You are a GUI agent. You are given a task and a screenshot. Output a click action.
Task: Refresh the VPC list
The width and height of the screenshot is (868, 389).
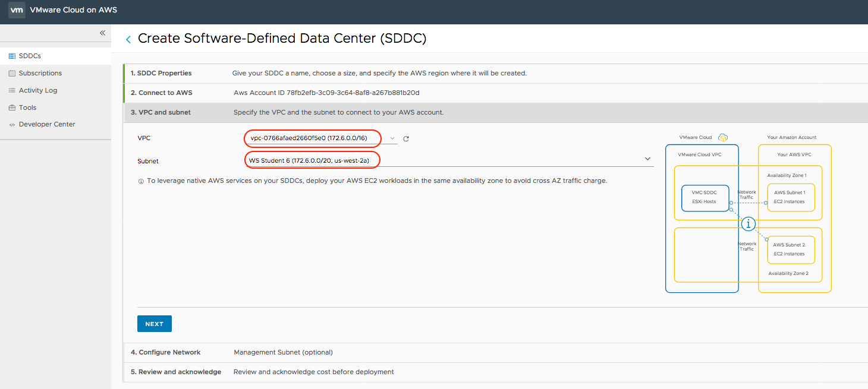(x=406, y=139)
